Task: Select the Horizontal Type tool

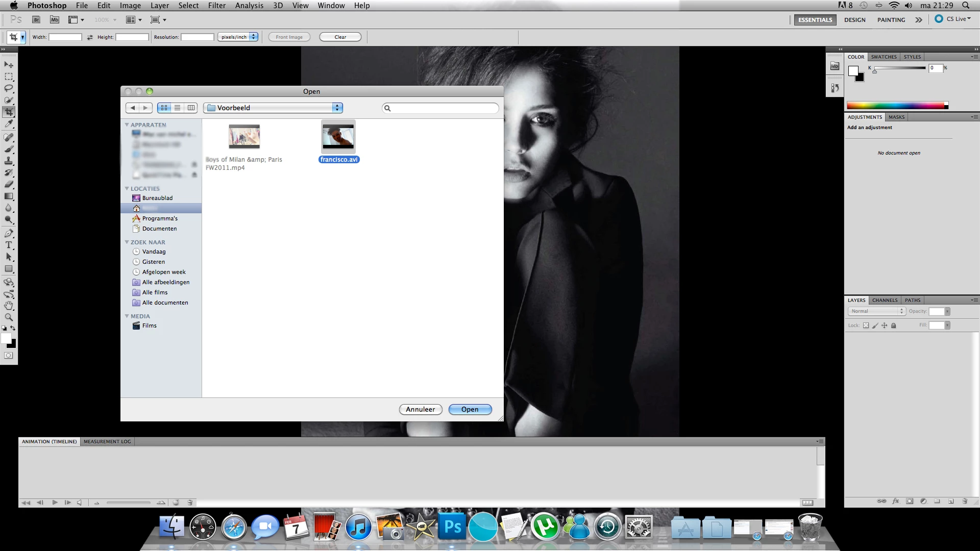Action: (9, 245)
